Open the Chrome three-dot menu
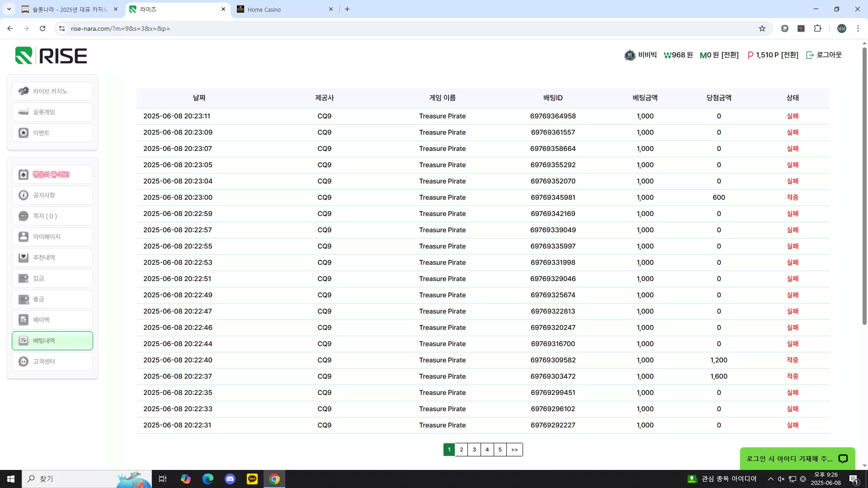Image resolution: width=868 pixels, height=488 pixels. [858, 28]
